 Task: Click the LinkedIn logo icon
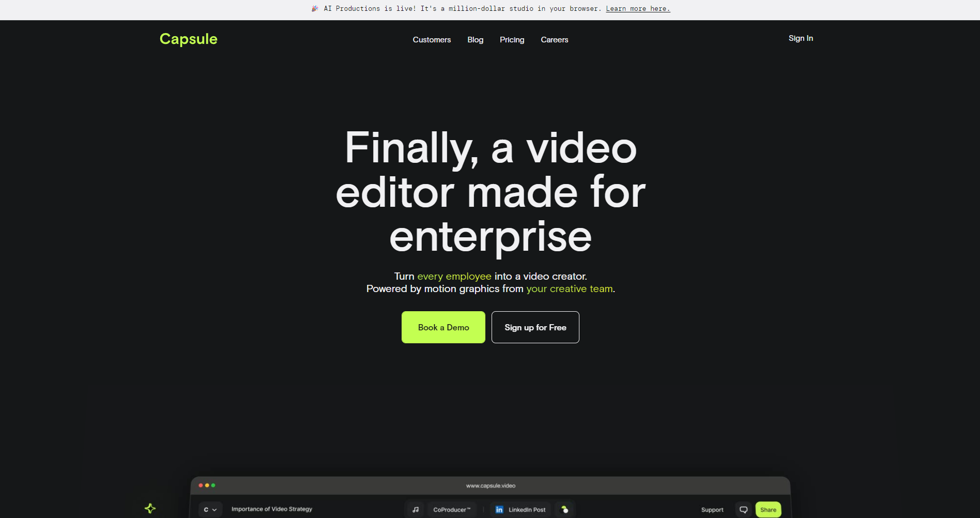pyautogui.click(x=499, y=509)
